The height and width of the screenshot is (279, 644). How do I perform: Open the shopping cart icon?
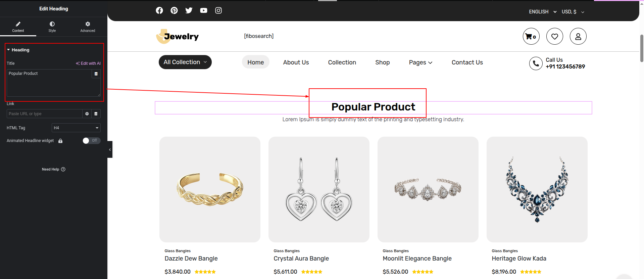tap(531, 36)
